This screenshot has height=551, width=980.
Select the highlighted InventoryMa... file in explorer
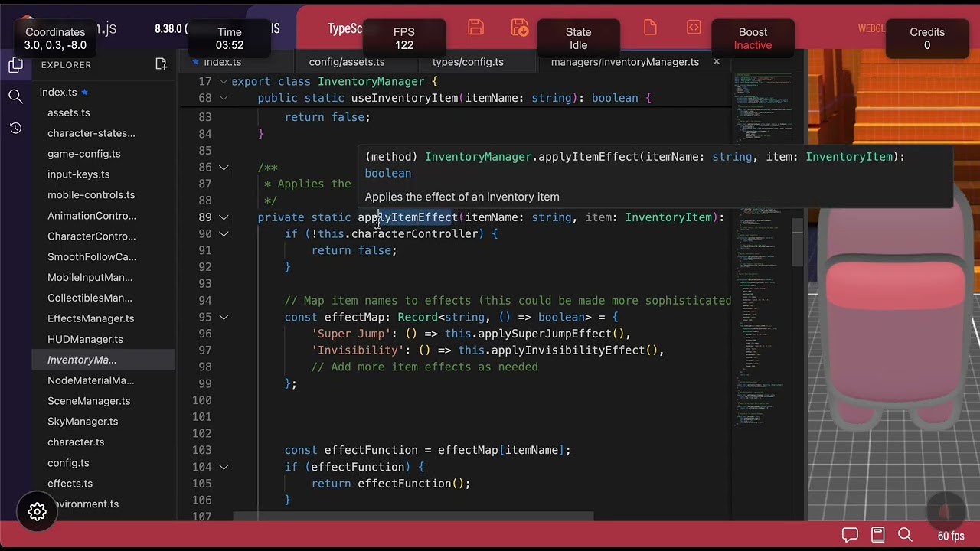coord(103,360)
